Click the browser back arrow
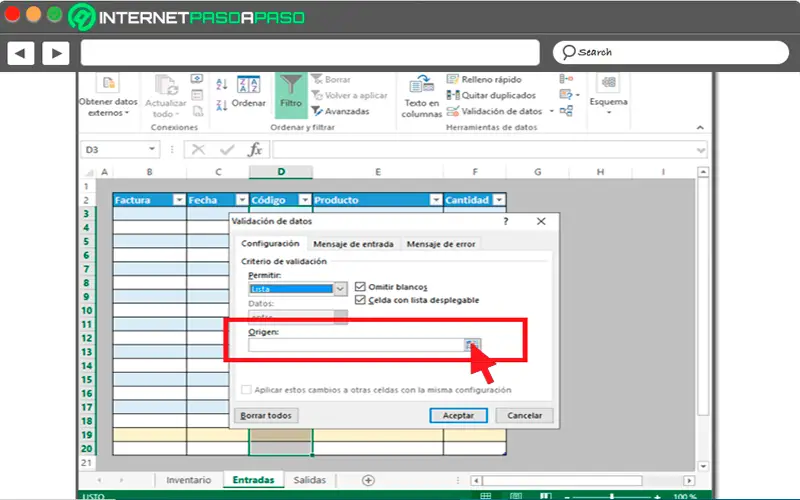The width and height of the screenshot is (800, 500). tap(20, 53)
